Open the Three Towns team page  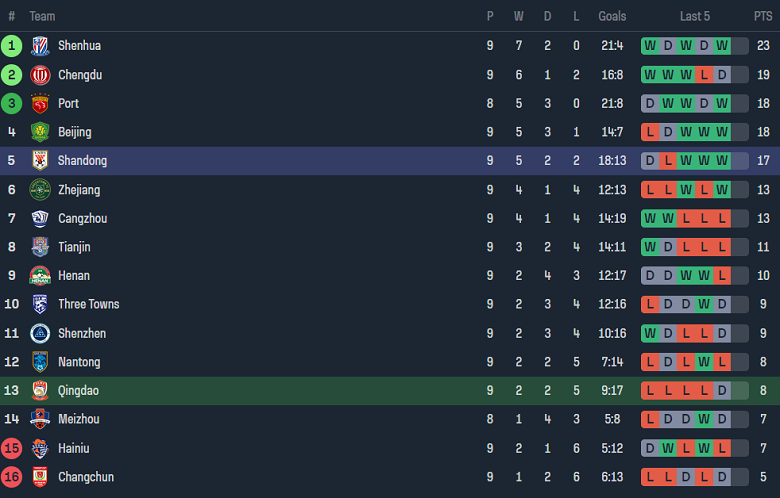tap(88, 305)
